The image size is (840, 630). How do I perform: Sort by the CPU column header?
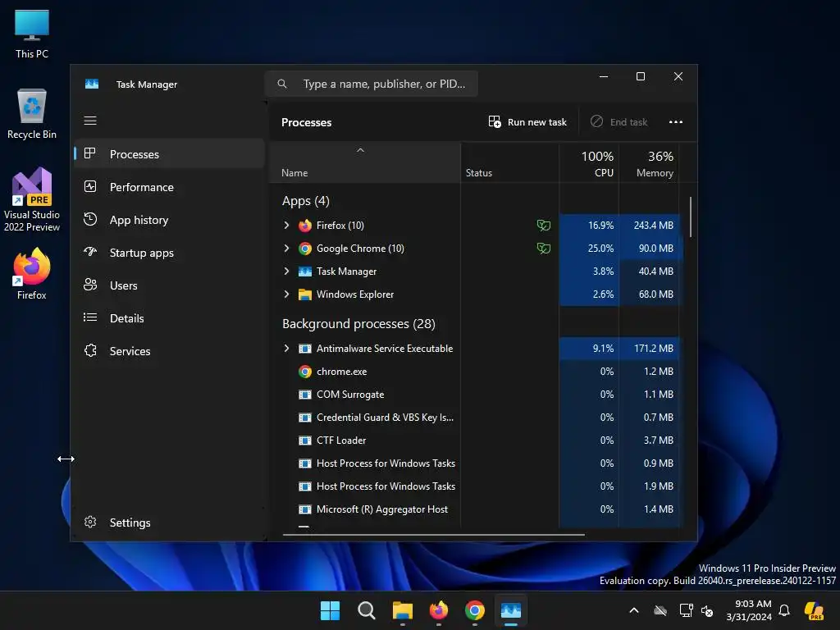(x=589, y=163)
